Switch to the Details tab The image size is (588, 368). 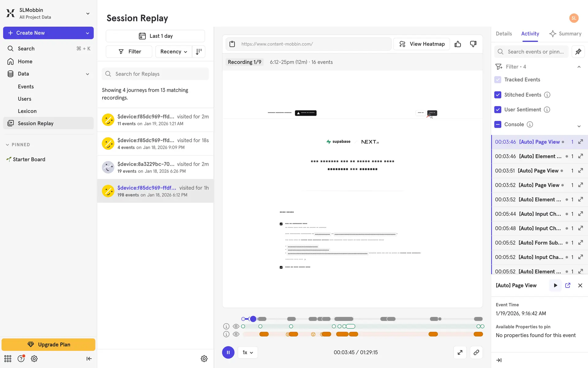tap(503, 34)
